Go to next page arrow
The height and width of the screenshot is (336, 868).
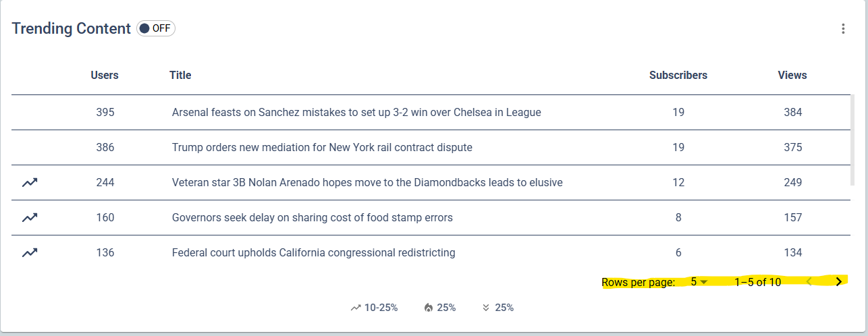(x=838, y=282)
